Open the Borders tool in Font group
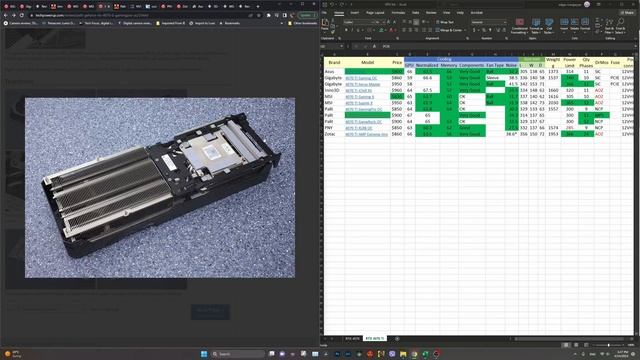 [369, 30]
